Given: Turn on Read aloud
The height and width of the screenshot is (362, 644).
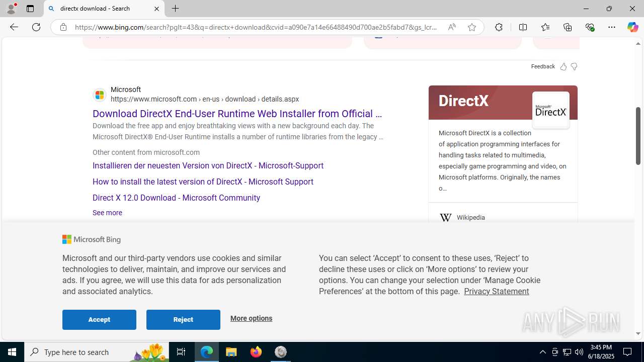Looking at the screenshot, I should (x=452, y=27).
